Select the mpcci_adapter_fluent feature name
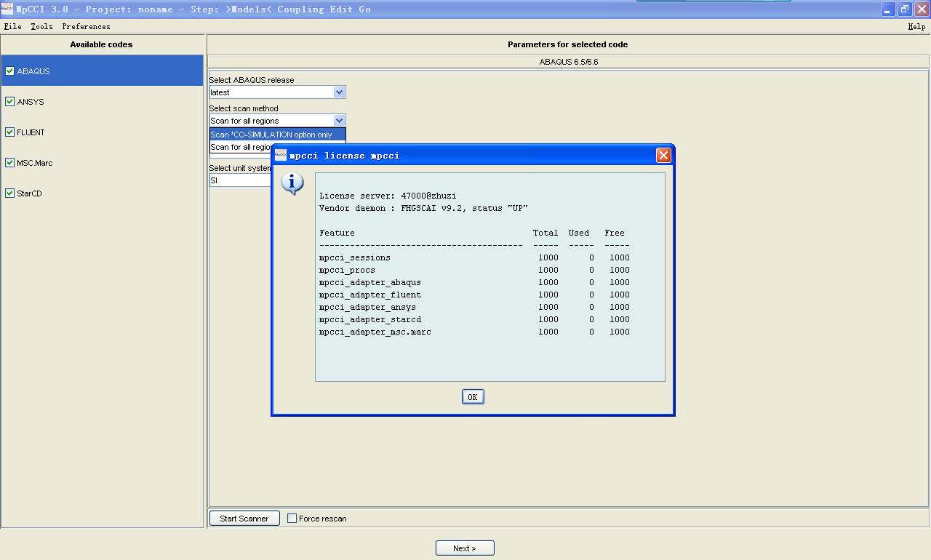 click(370, 295)
